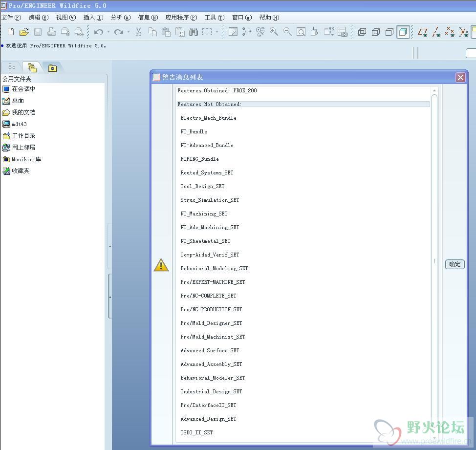Image resolution: width=476 pixels, height=450 pixels.
Task: Open an existing file with the folder icon
Action: pyautogui.click(x=24, y=32)
